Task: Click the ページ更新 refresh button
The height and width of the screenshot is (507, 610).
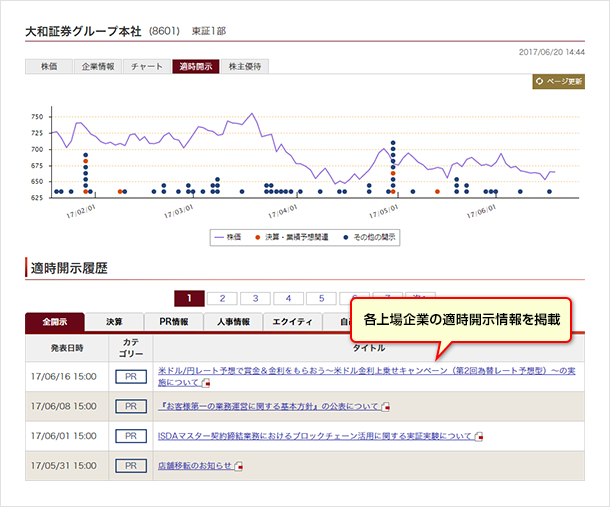Action: click(558, 82)
